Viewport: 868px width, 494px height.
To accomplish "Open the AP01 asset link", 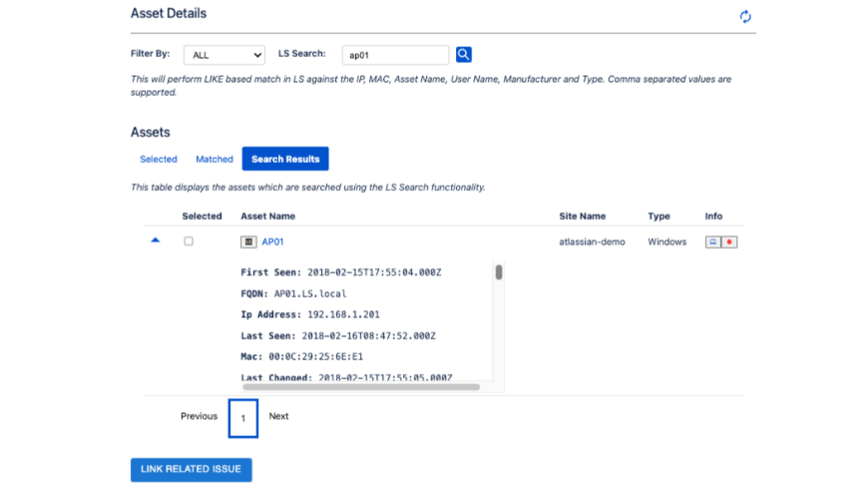I will point(272,243).
